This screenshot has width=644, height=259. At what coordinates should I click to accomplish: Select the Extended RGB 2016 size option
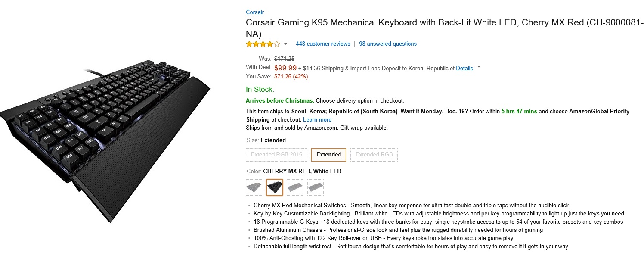coord(277,155)
